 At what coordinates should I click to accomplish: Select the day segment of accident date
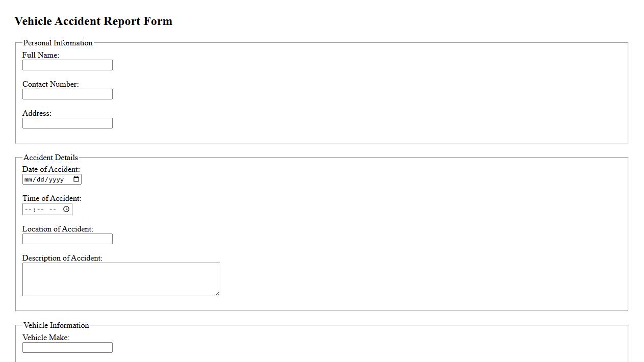[40, 179]
